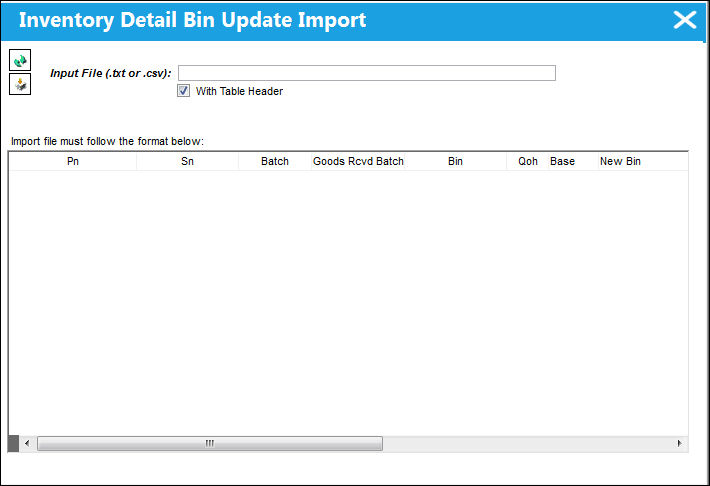Click the Pn column header

pyautogui.click(x=73, y=161)
